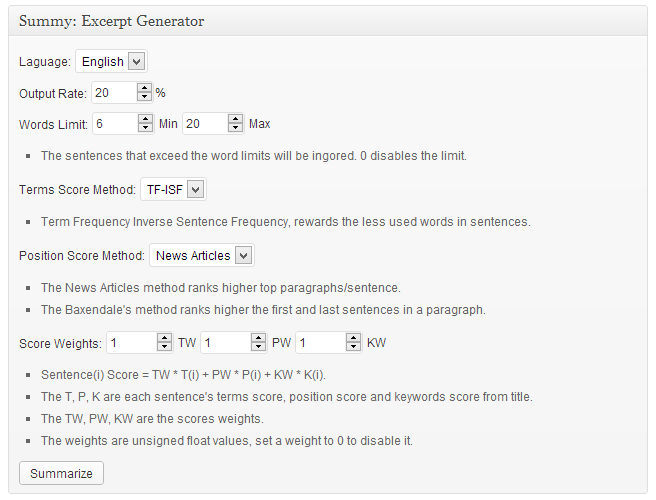Click the Output Rate input field
Screen dimensions: 656x500
click(114, 93)
